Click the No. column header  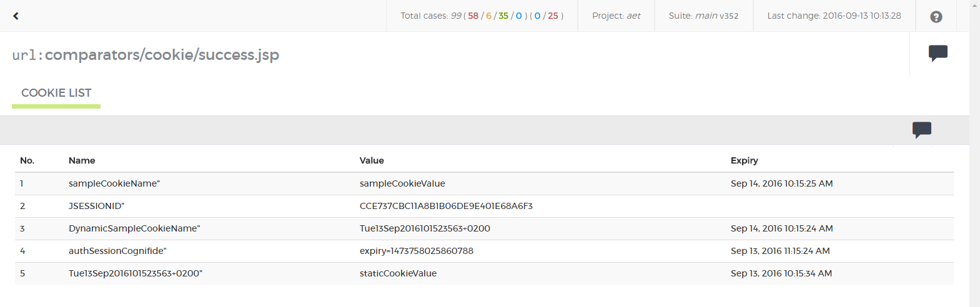click(x=27, y=160)
